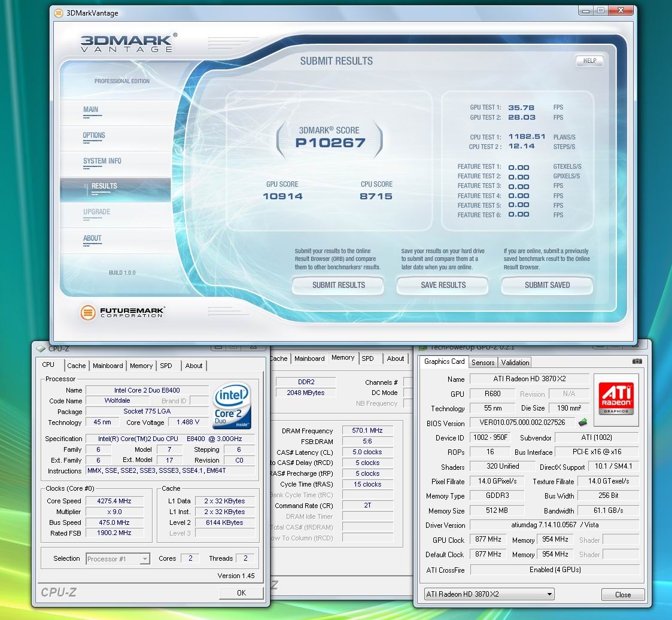Click the Futuremark orange logo icon
Viewport: 672px width, 620px height.
coord(88,312)
